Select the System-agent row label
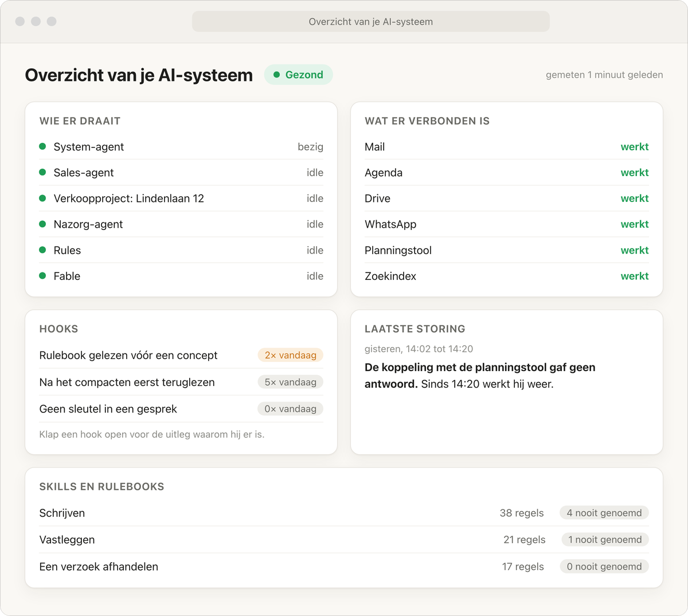The width and height of the screenshot is (688, 616). pos(89,147)
